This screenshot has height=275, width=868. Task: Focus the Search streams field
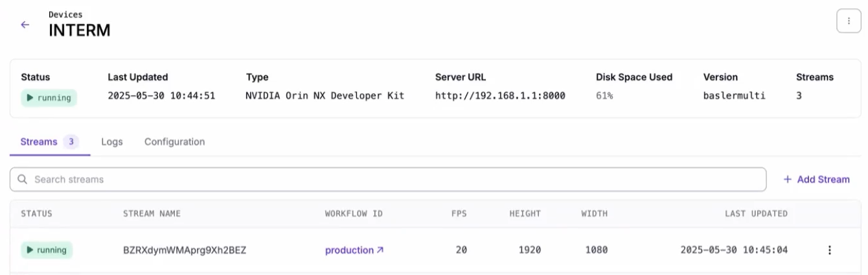tap(388, 179)
